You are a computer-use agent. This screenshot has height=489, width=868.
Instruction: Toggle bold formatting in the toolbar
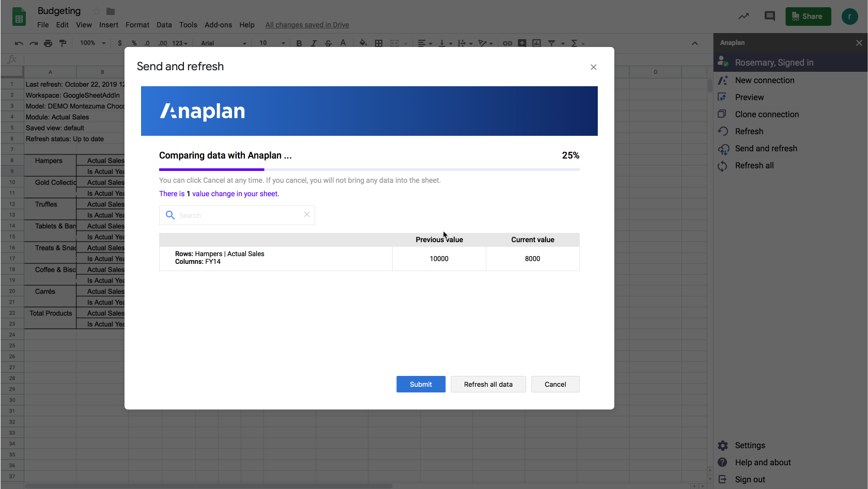[x=299, y=43]
